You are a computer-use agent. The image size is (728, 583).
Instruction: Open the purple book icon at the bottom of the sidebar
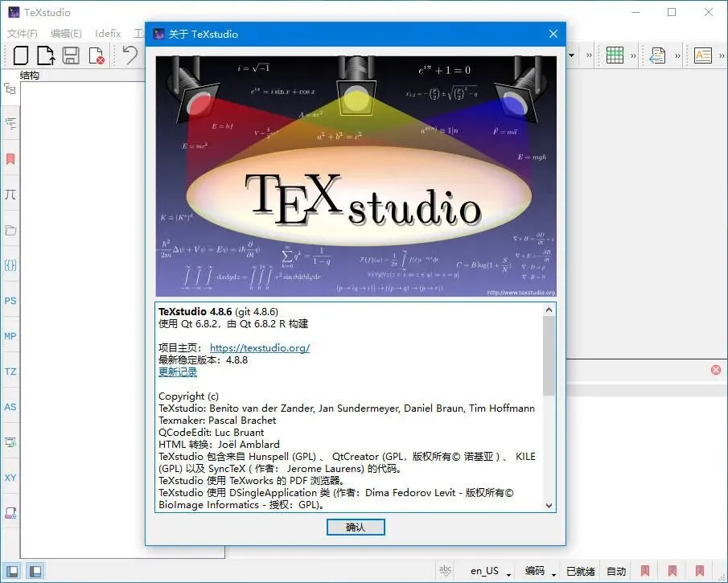tap(10, 513)
